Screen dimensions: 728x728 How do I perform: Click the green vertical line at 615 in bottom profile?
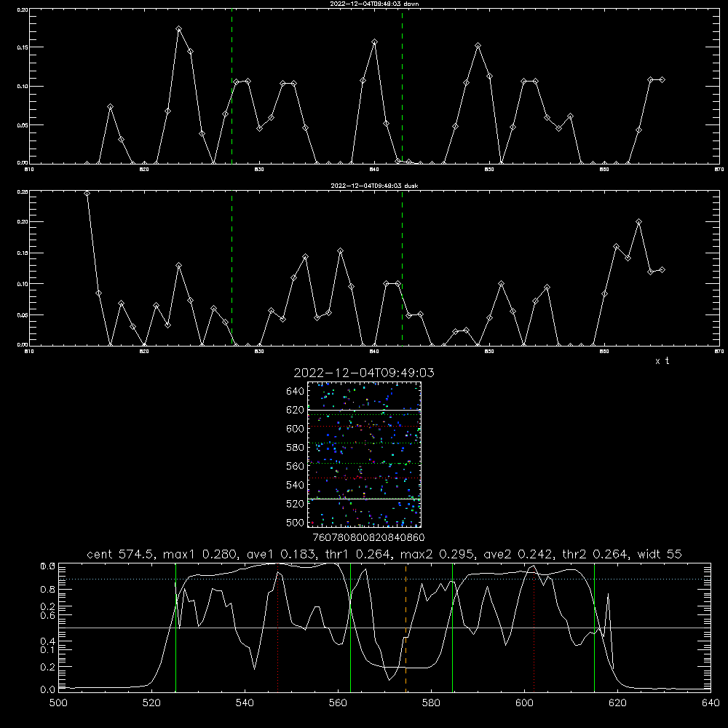coord(594,627)
